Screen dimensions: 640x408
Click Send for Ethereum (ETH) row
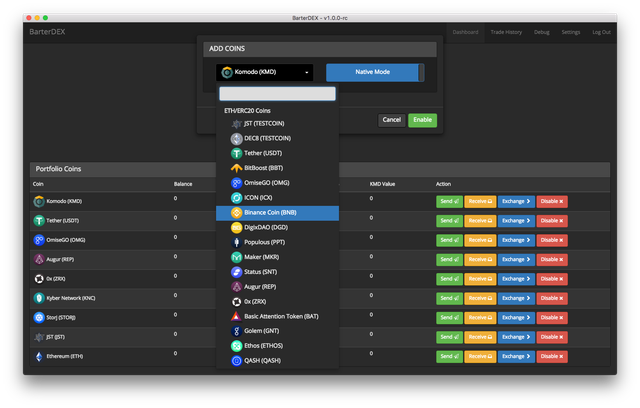449,357
